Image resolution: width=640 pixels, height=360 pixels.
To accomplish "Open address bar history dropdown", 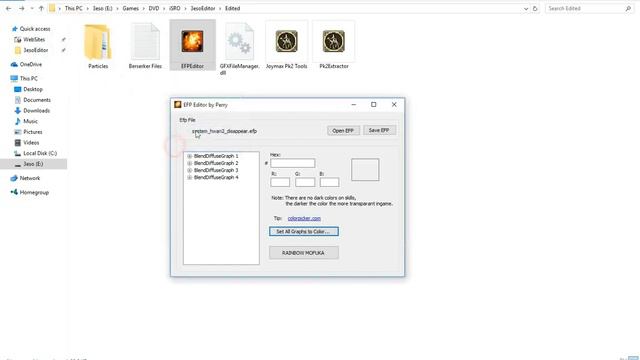I will [526, 9].
